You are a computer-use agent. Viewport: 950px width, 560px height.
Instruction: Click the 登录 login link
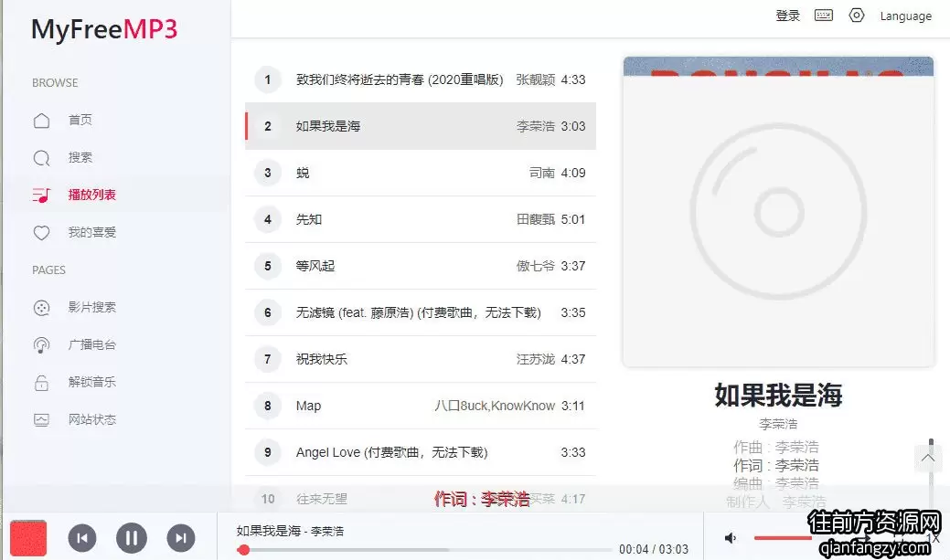tap(787, 16)
